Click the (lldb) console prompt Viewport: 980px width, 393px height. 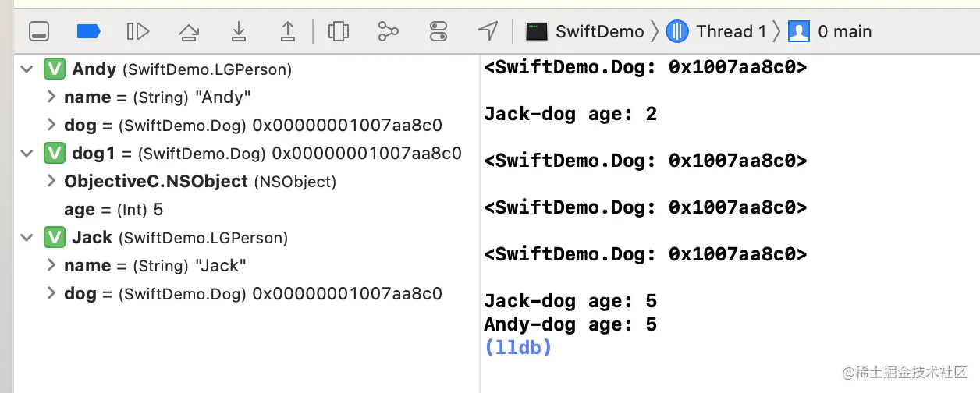pos(518,348)
